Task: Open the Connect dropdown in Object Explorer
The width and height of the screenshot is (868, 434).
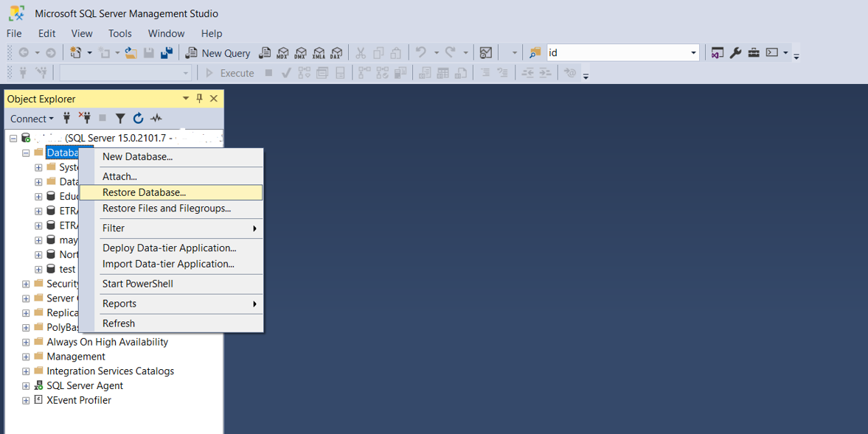Action: pos(32,119)
